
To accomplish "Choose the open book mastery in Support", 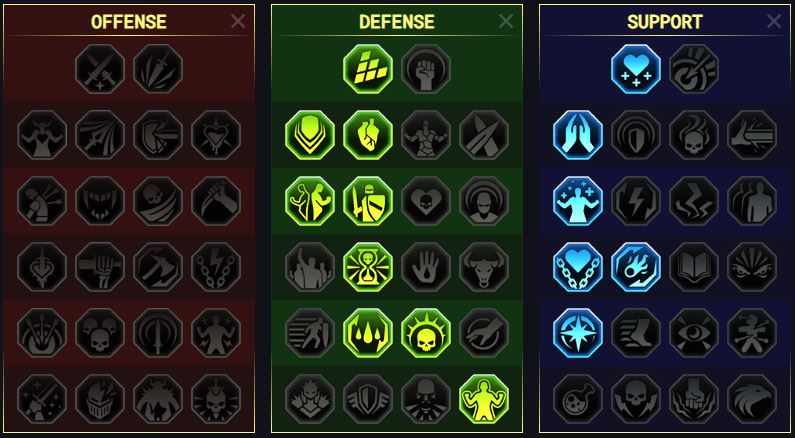I will [x=694, y=267].
